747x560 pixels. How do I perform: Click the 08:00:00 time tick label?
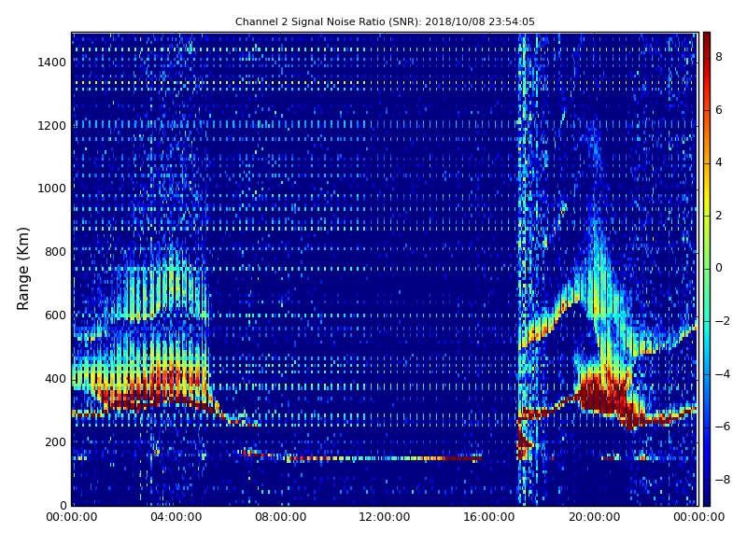click(281, 517)
